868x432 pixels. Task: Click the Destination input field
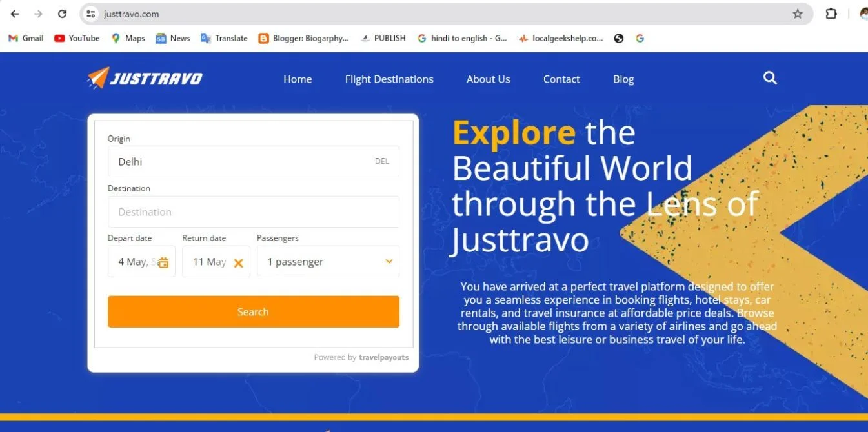pyautogui.click(x=254, y=211)
